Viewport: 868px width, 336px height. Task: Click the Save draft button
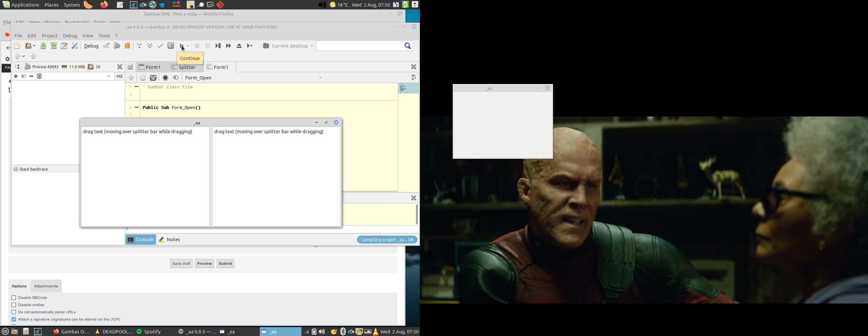pyautogui.click(x=181, y=263)
